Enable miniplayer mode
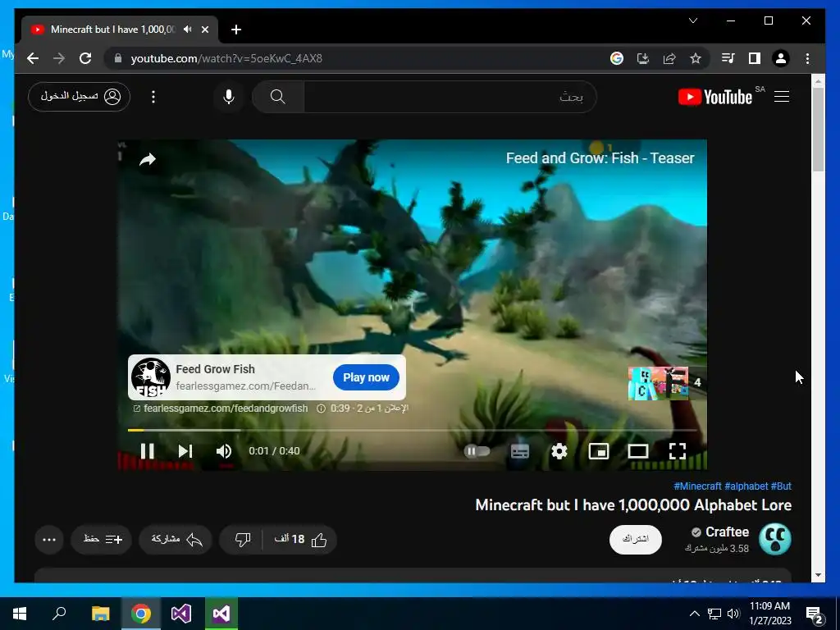The height and width of the screenshot is (630, 840). pyautogui.click(x=598, y=451)
